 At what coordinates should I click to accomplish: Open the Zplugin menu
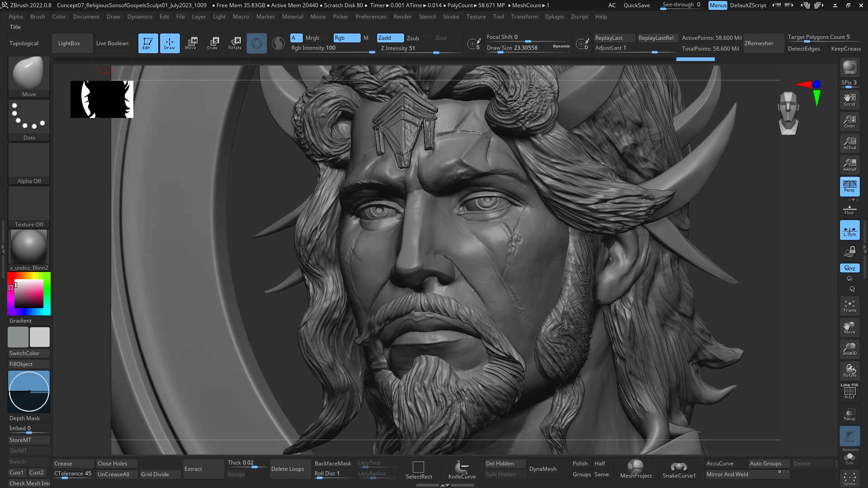coord(554,17)
